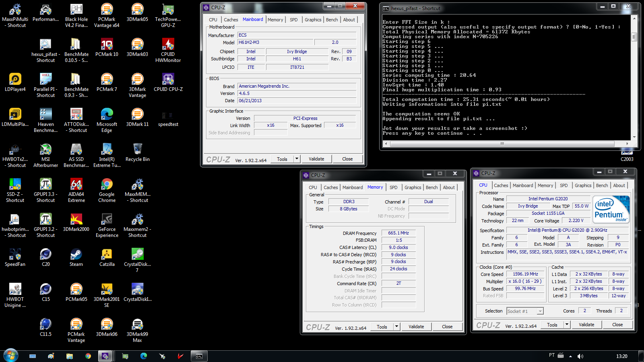Image resolution: width=644 pixels, height=362 pixels.
Task: Open the TechPowerUp GPU-Z desktop icon
Action: click(168, 16)
